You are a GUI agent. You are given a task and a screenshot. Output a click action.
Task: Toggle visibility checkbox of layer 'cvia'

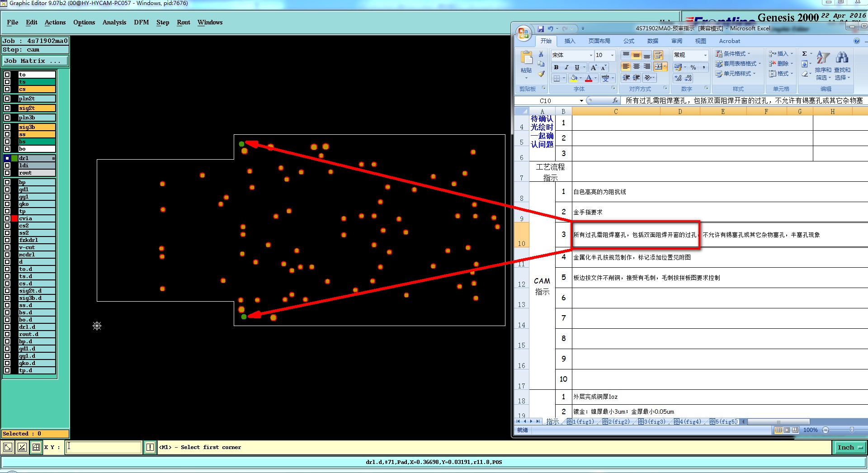click(7, 218)
